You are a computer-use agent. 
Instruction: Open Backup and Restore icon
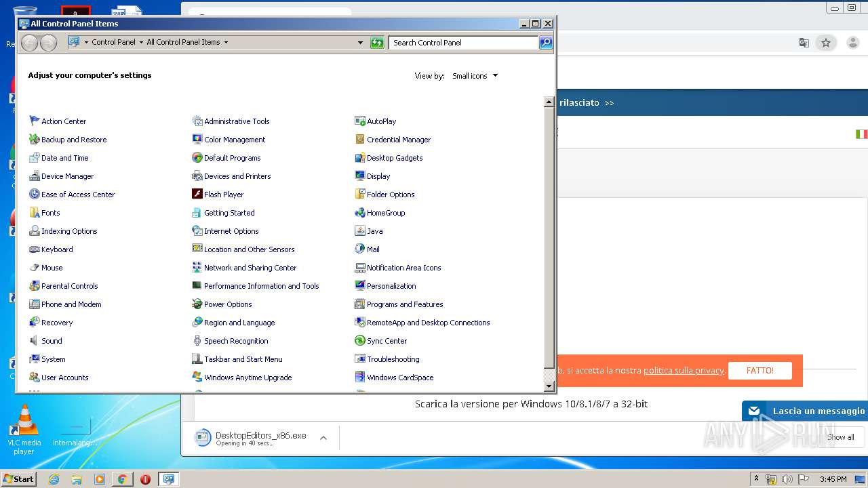35,139
